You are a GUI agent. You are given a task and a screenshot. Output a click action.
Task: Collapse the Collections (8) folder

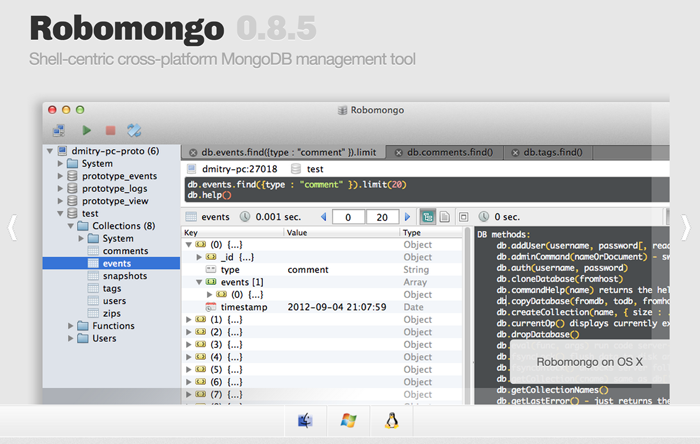click(71, 226)
